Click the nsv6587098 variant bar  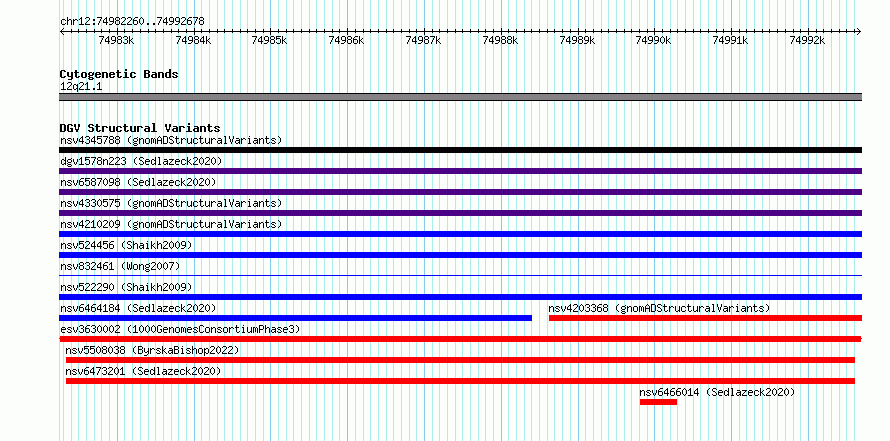[460, 192]
